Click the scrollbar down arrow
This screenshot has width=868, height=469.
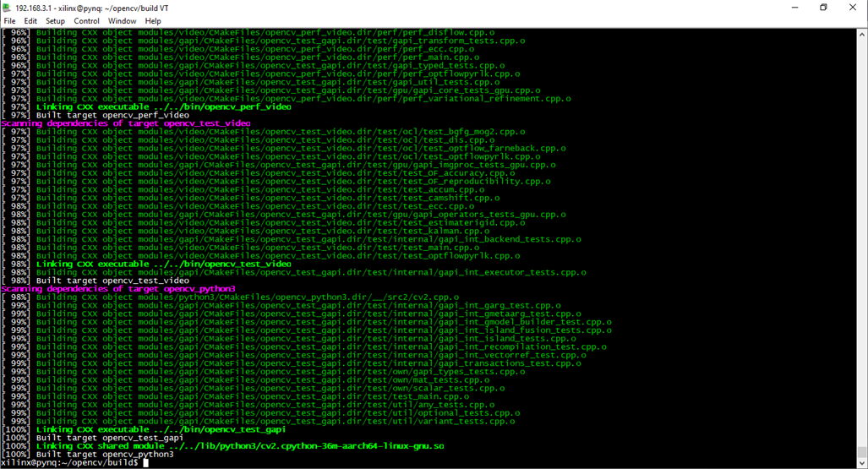pos(862,463)
